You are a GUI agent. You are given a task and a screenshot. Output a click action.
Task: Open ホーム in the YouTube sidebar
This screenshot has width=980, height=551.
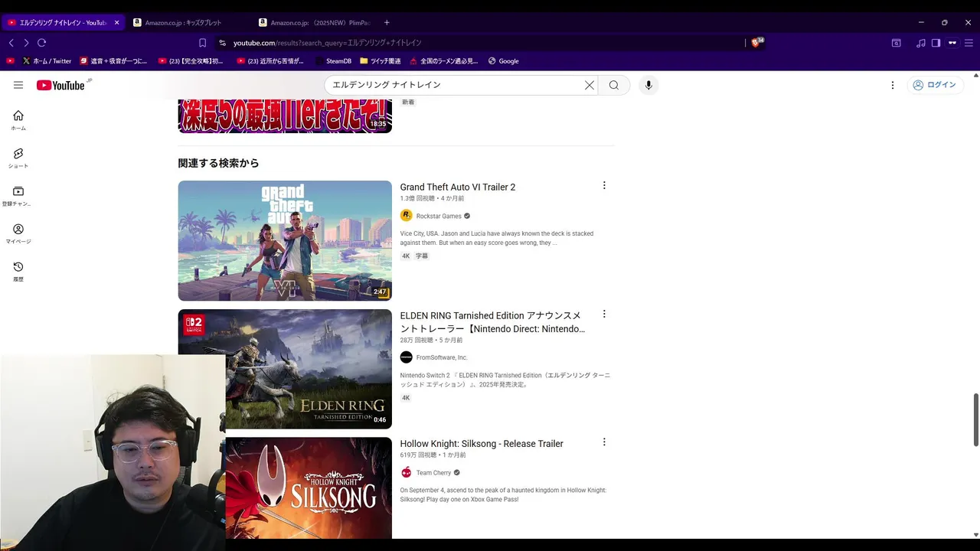click(x=18, y=120)
